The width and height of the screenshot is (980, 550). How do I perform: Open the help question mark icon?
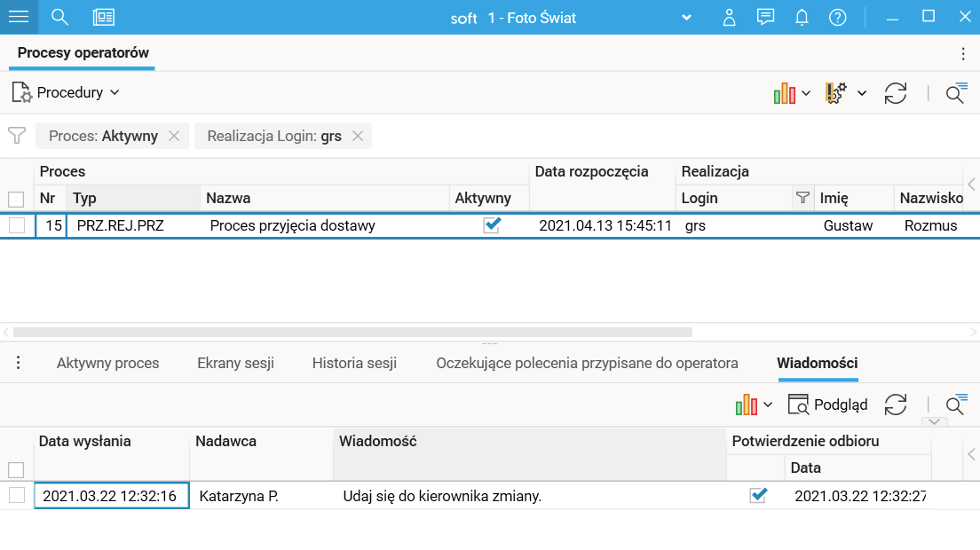[x=837, y=17]
